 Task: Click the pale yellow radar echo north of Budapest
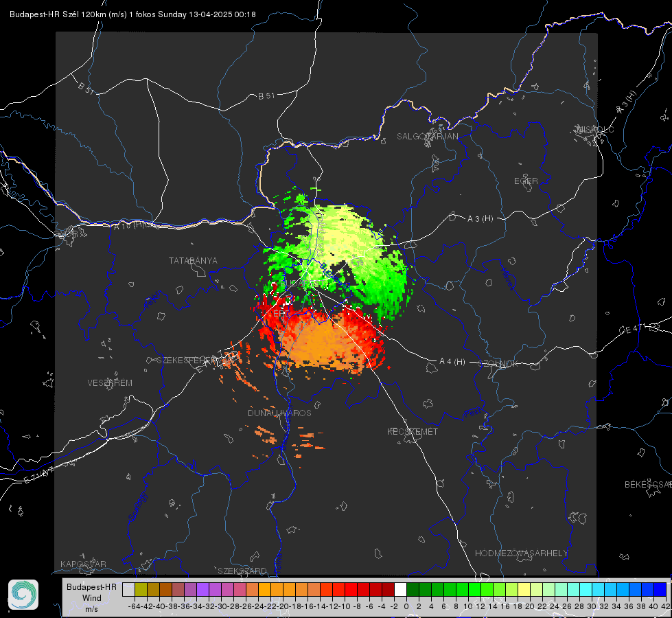(343, 236)
